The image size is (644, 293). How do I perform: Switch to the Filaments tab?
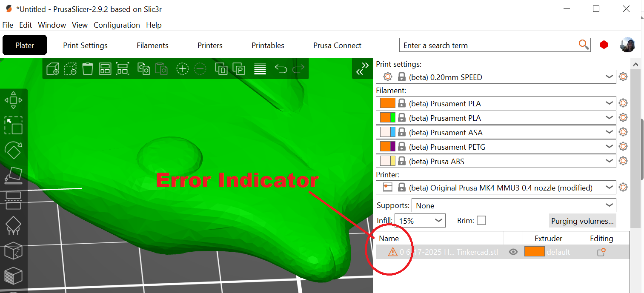(152, 45)
